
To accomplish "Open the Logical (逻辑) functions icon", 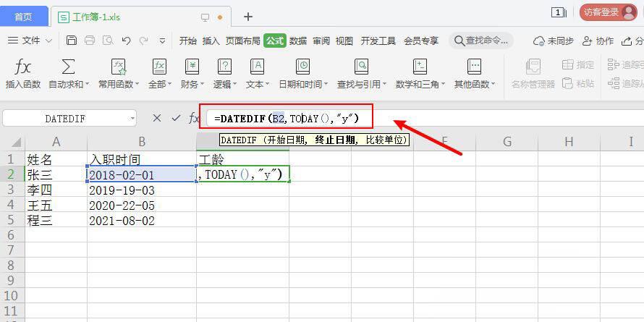I will [224, 67].
